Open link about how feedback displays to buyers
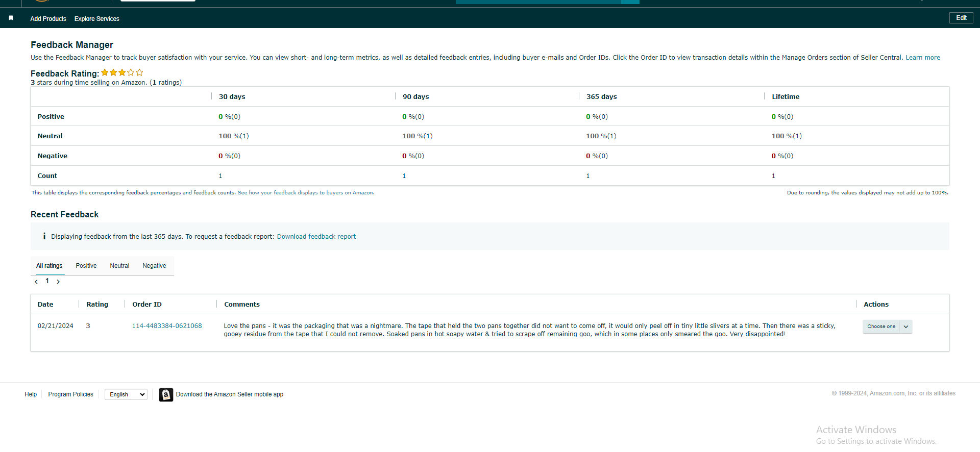 [305, 193]
